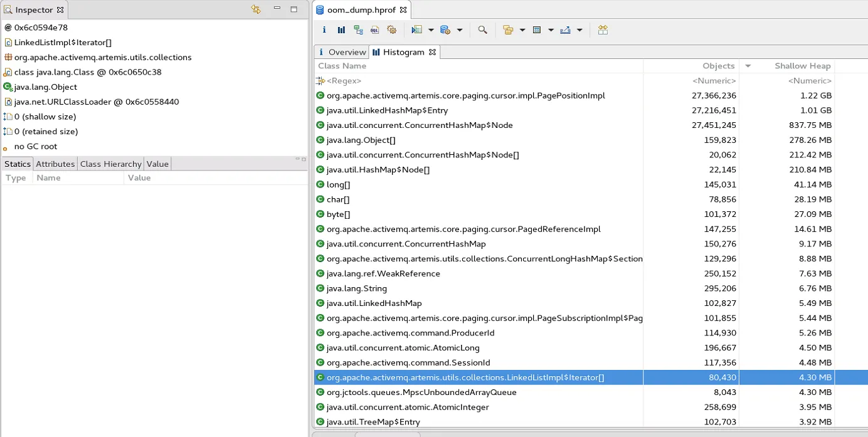This screenshot has height=437, width=868.
Task: Run expert system test report icon
Action: 416,29
